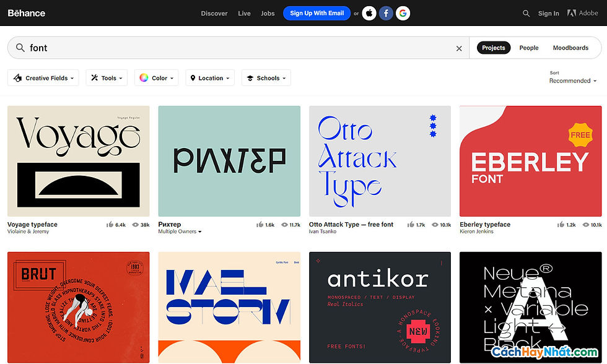Open the Рихтер project title

pos(170,224)
